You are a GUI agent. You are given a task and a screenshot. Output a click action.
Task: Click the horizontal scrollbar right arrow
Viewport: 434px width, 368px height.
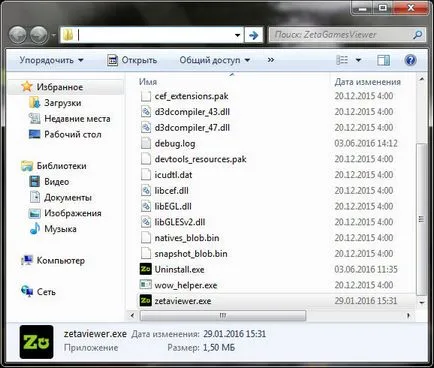coord(409,315)
